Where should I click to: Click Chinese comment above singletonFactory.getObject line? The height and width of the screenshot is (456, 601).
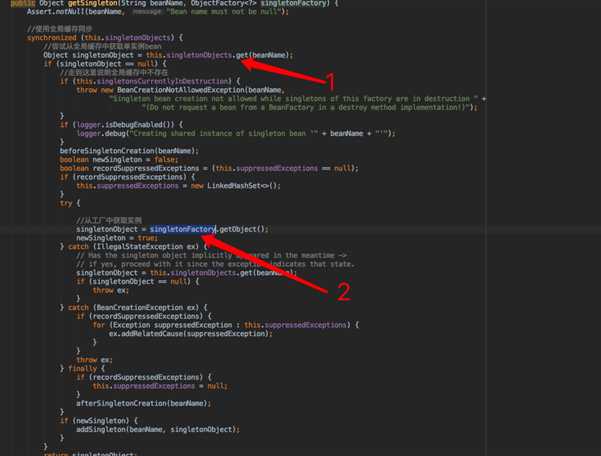(x=109, y=220)
